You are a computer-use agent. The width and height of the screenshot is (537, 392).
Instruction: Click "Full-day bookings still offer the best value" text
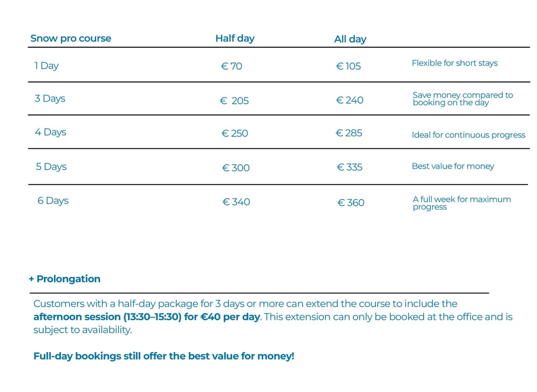(x=164, y=356)
